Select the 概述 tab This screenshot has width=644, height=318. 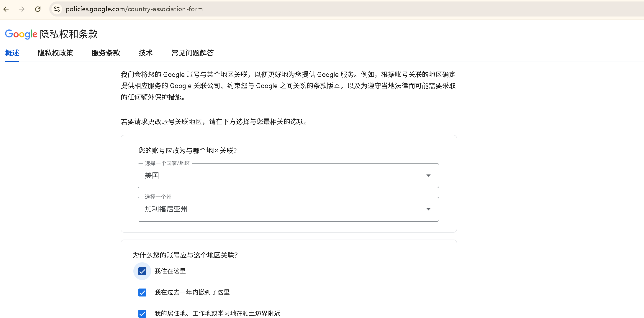tap(12, 53)
